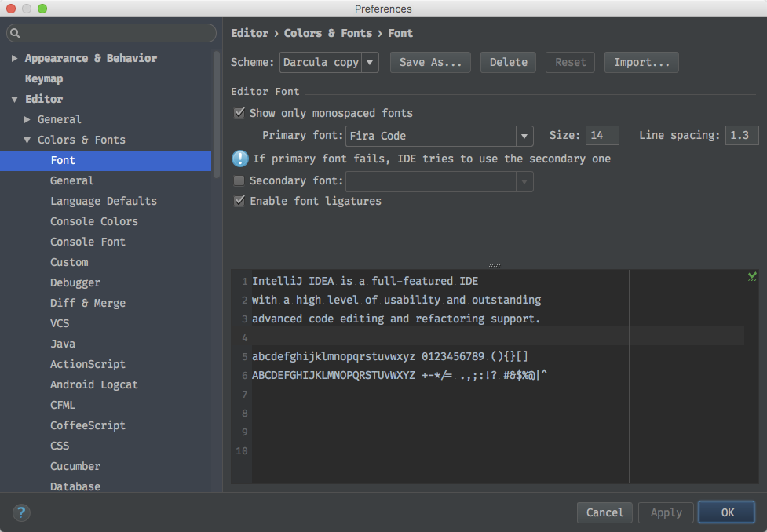
Task: Select Custom in the tree
Action: pos(69,262)
